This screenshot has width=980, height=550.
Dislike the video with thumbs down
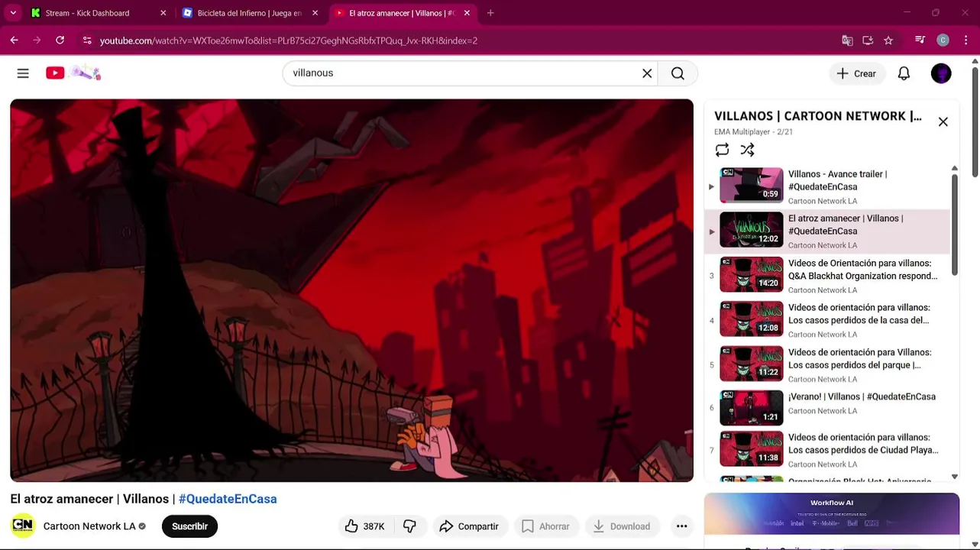pos(410,526)
